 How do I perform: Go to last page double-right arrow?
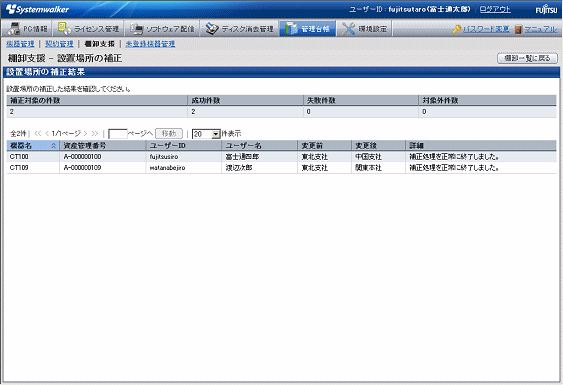click(x=95, y=134)
